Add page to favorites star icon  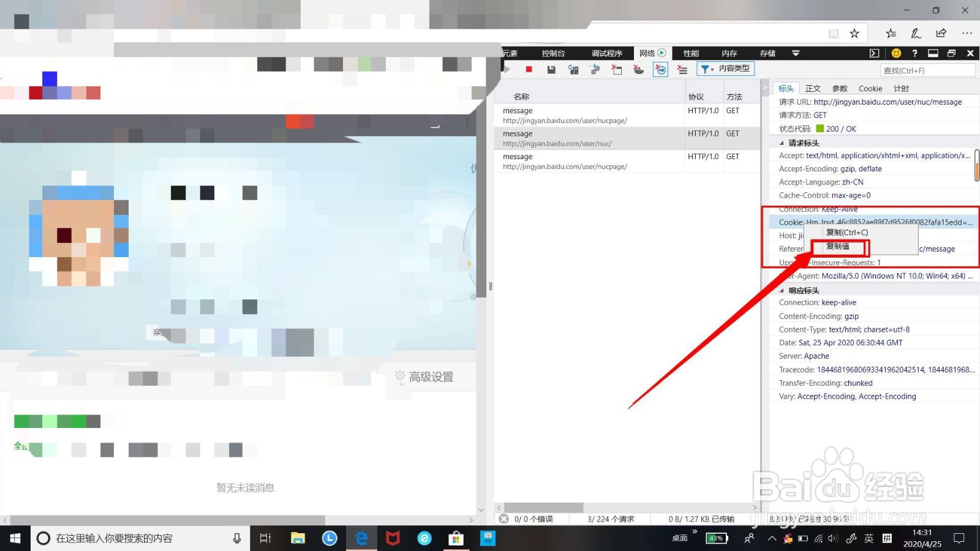(854, 34)
